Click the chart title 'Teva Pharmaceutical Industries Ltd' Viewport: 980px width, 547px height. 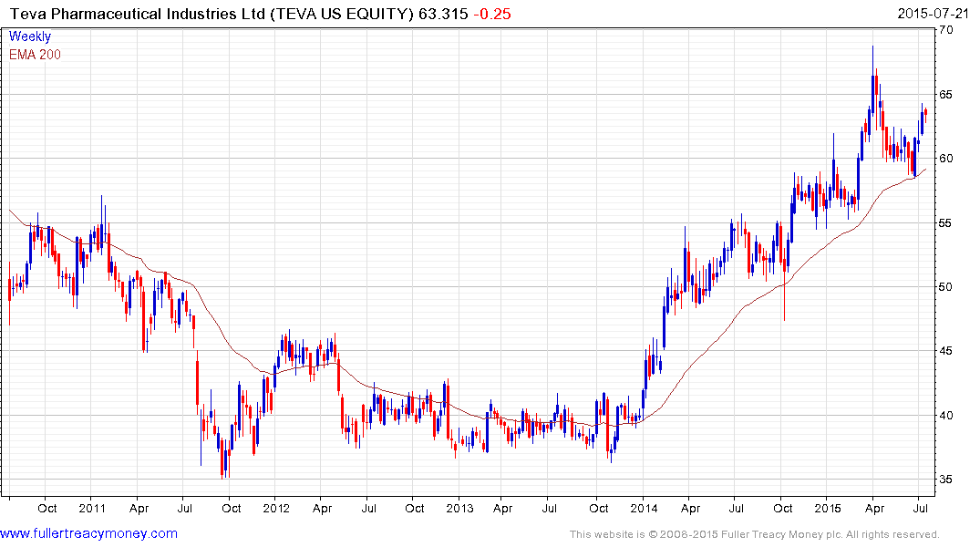[x=138, y=14]
